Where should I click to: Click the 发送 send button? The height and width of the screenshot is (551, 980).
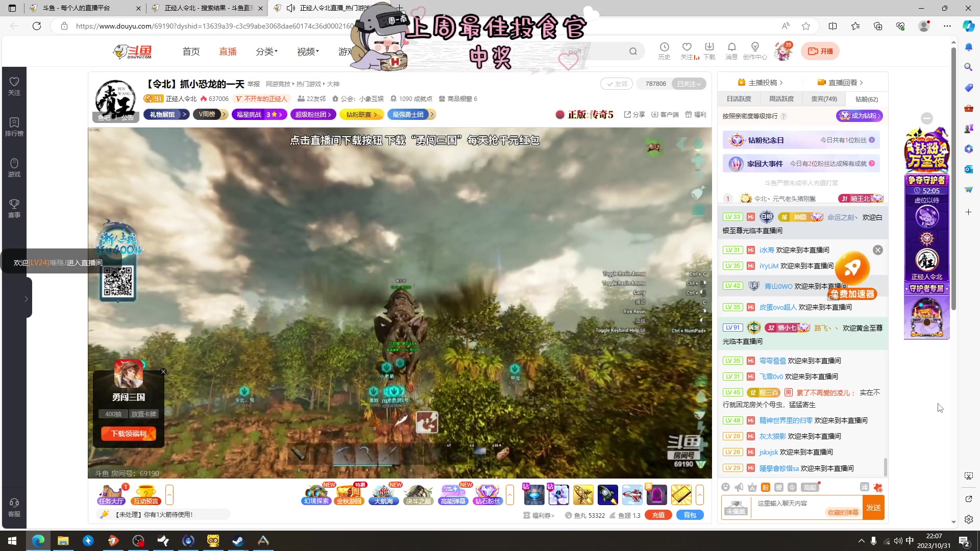point(873,508)
